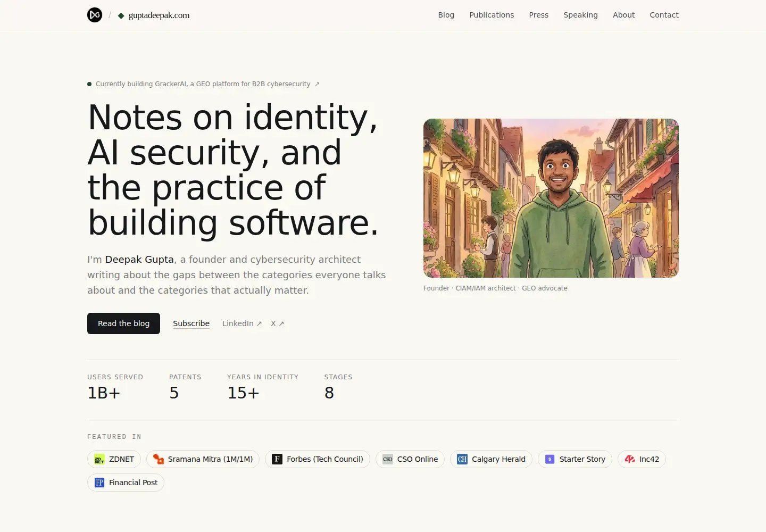Click the FEATURED IN label

(x=114, y=437)
